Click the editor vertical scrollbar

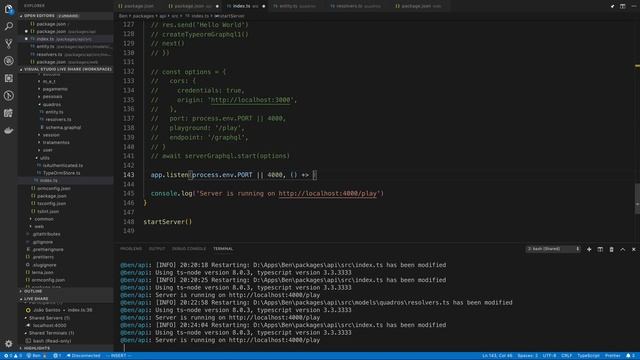click(x=637, y=198)
